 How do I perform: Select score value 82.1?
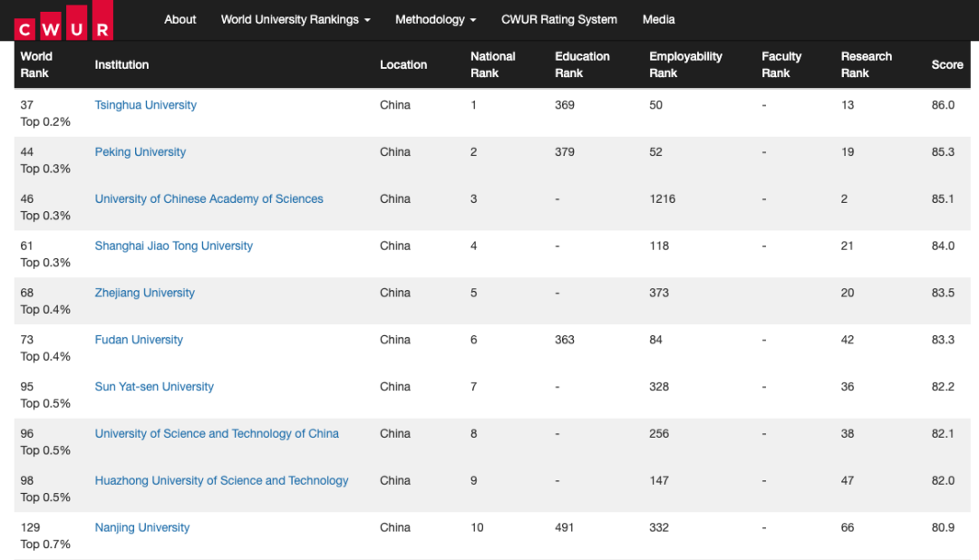point(943,433)
